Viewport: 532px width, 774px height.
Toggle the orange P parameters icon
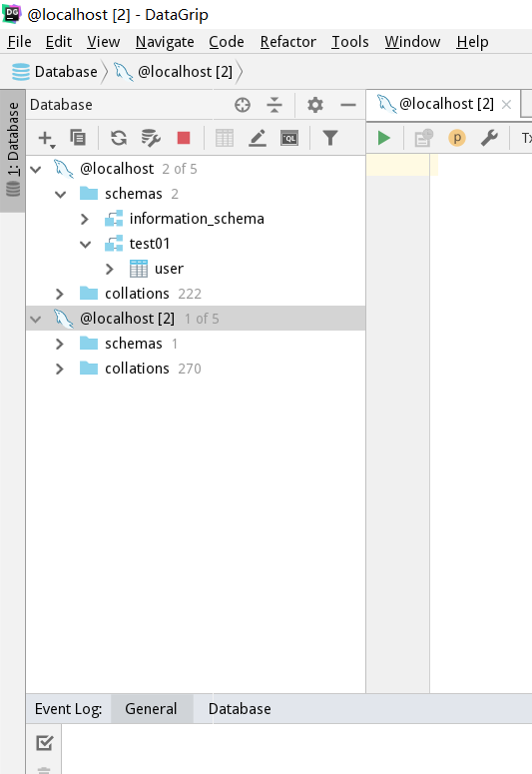coord(457,138)
